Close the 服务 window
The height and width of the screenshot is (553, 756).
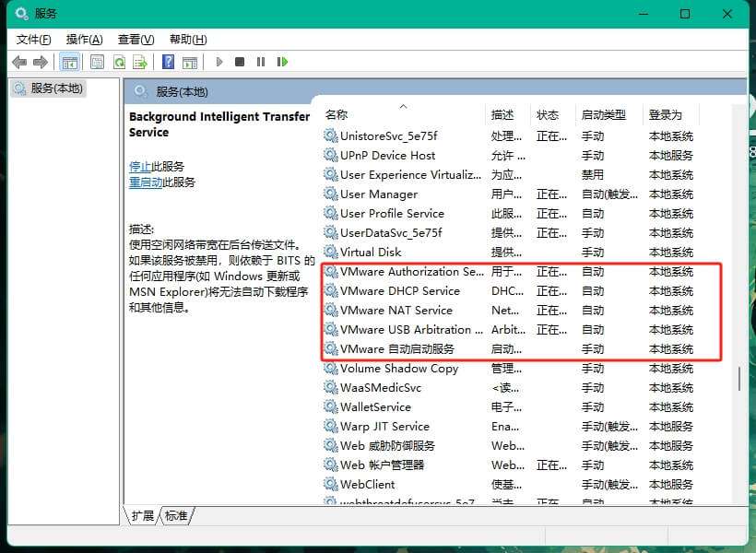click(727, 14)
